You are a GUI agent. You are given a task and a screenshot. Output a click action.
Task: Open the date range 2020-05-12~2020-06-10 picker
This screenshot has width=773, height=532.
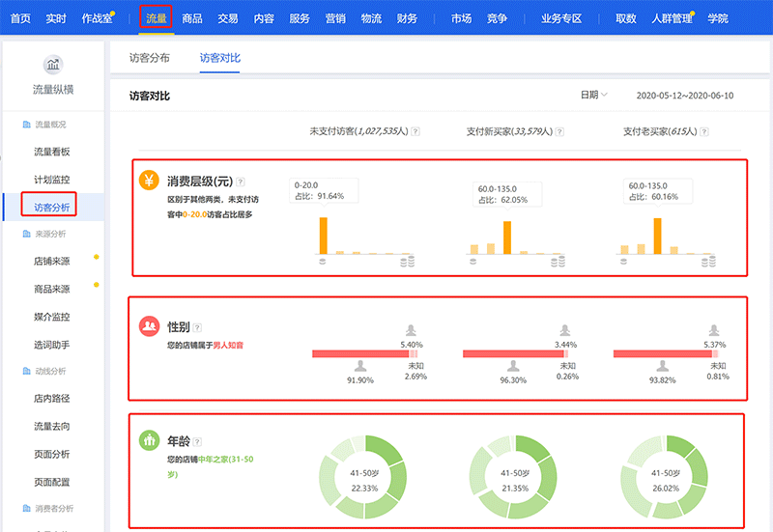coord(685,96)
